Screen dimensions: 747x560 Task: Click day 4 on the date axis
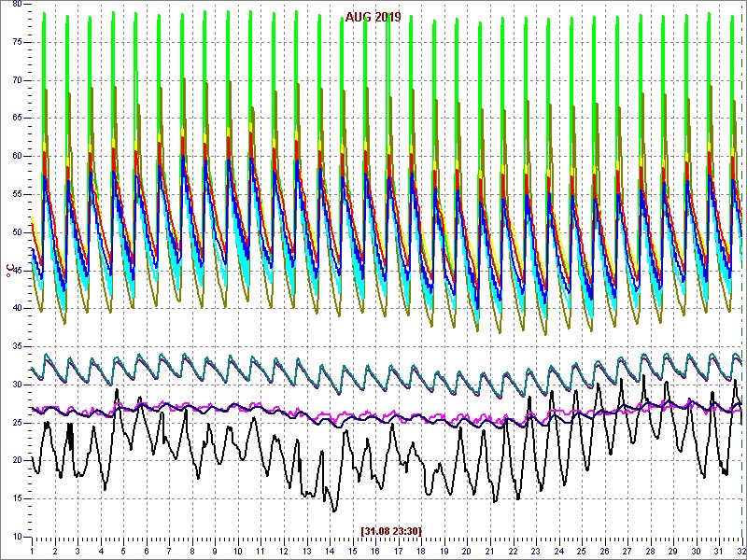tap(101, 551)
